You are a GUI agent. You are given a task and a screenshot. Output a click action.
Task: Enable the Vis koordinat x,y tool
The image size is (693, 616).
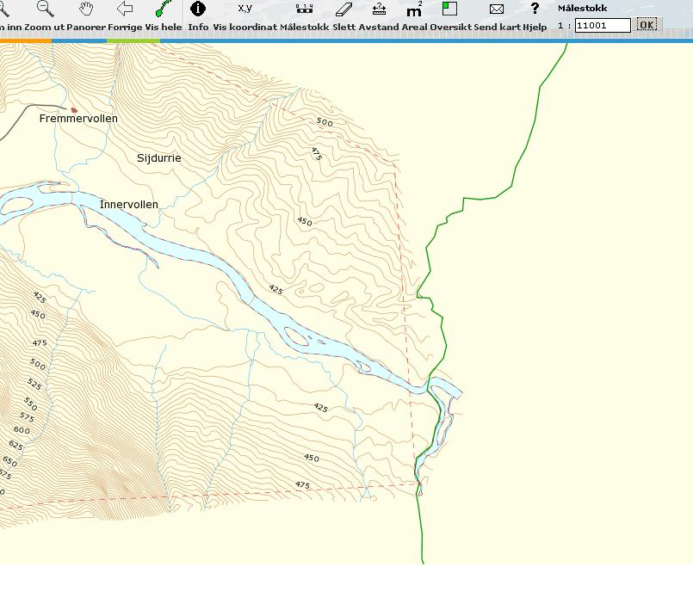[244, 9]
